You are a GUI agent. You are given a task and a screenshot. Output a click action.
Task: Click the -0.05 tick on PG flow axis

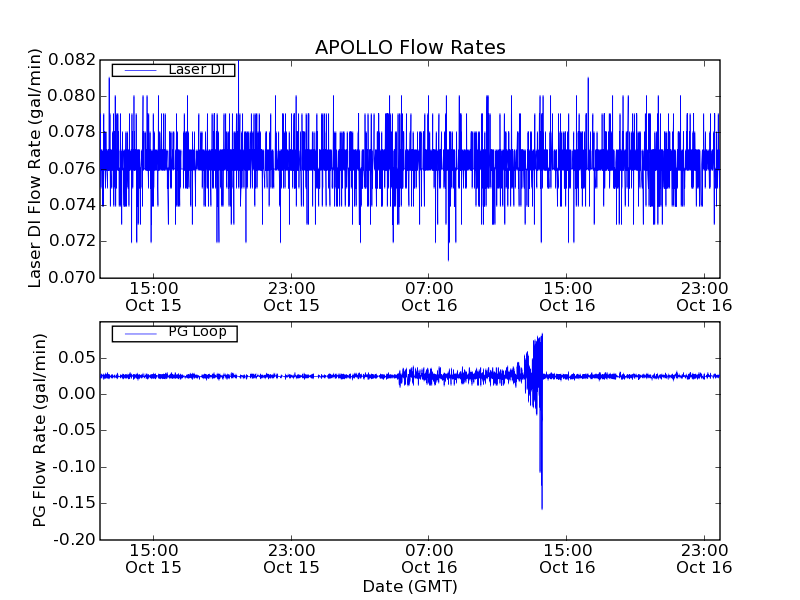tap(74, 430)
